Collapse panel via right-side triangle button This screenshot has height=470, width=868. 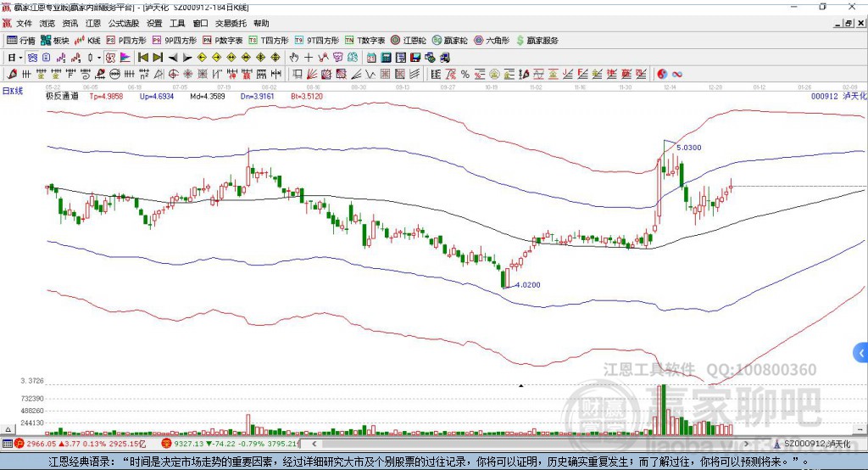pyautogui.click(x=860, y=429)
